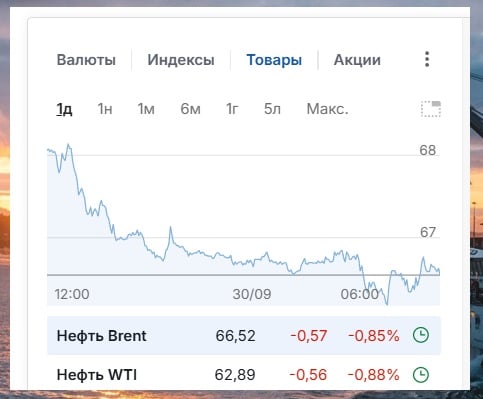Select the 1д time range
Image resolution: width=483 pixels, height=399 pixels.
tap(64, 109)
